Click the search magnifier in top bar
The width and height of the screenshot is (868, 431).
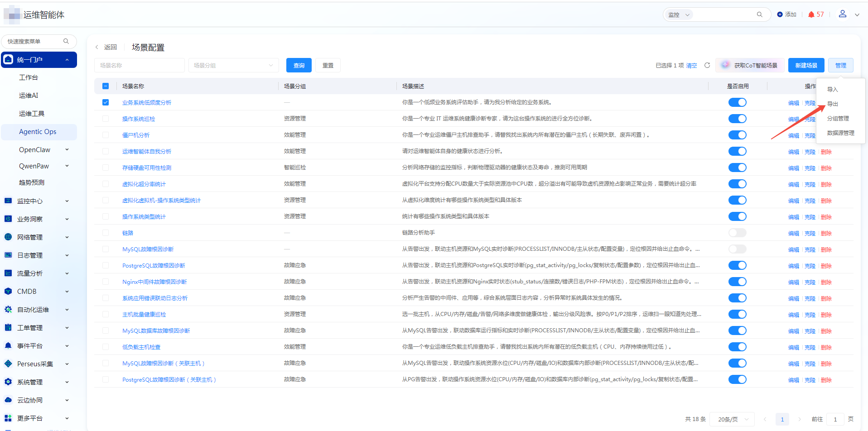(760, 14)
